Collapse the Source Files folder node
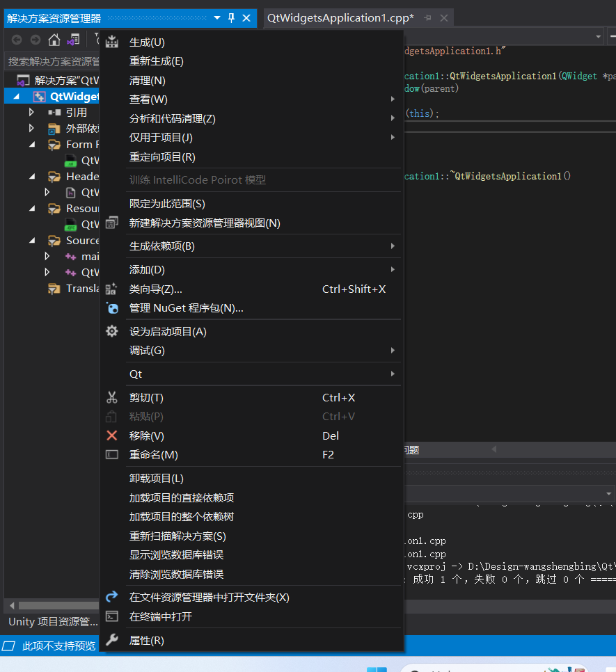This screenshot has width=616, height=672. [x=32, y=241]
